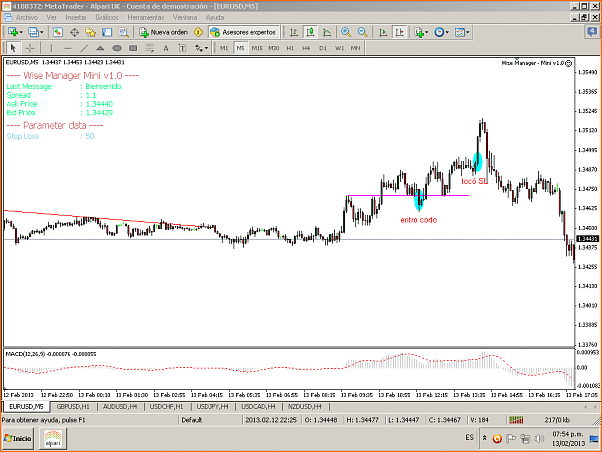Switch to M15 timeframe
This screenshot has height=452, width=602.
point(257,48)
